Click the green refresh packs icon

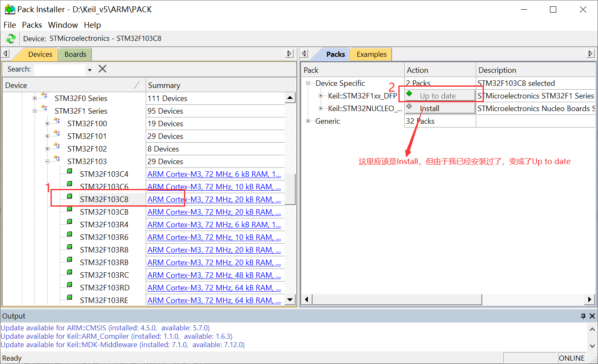[11, 39]
